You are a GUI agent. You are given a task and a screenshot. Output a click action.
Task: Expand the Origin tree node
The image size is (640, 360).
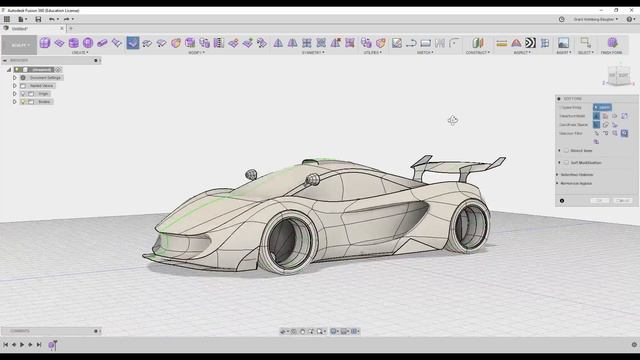point(15,94)
